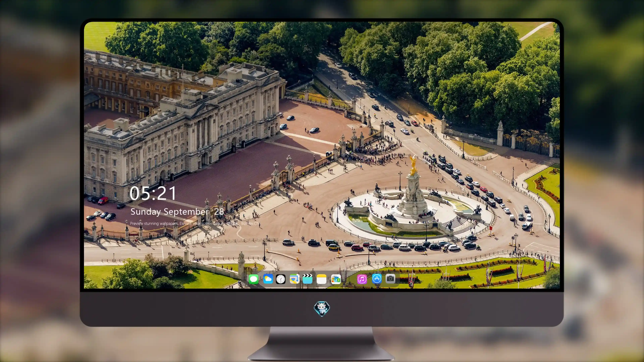Click the 05:21 clock display
The height and width of the screenshot is (362, 644).
[153, 193]
